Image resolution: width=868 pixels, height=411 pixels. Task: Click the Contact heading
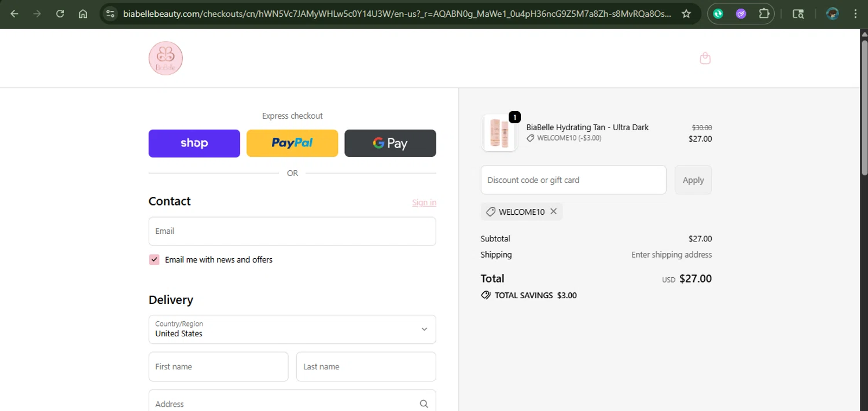170,201
